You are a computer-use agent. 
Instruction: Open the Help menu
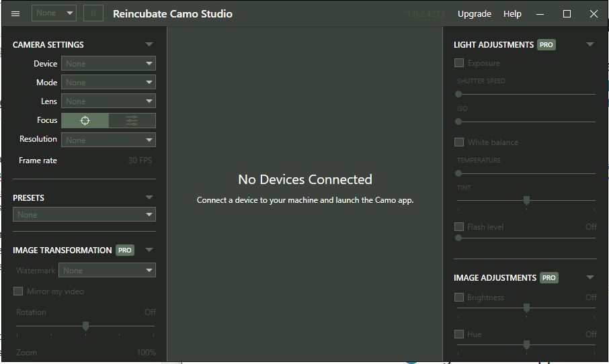click(512, 13)
